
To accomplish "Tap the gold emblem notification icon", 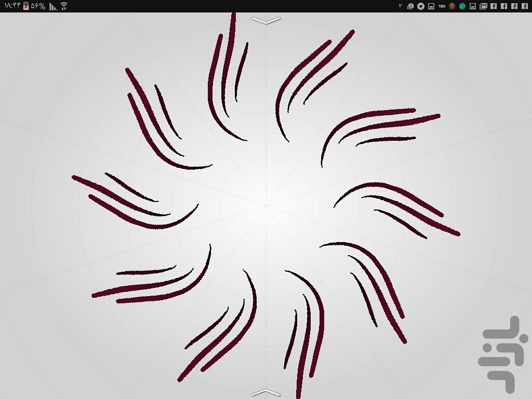I will pyautogui.click(x=452, y=6).
